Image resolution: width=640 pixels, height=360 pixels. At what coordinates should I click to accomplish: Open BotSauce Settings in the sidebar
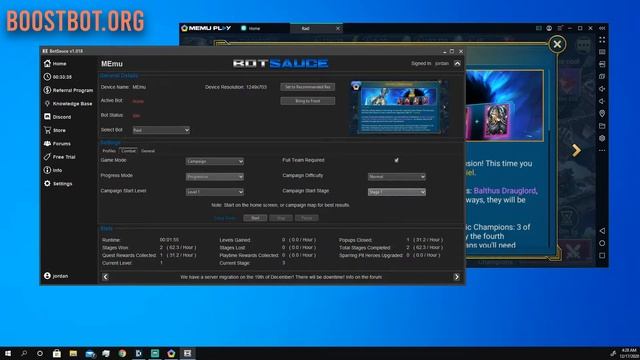58,184
